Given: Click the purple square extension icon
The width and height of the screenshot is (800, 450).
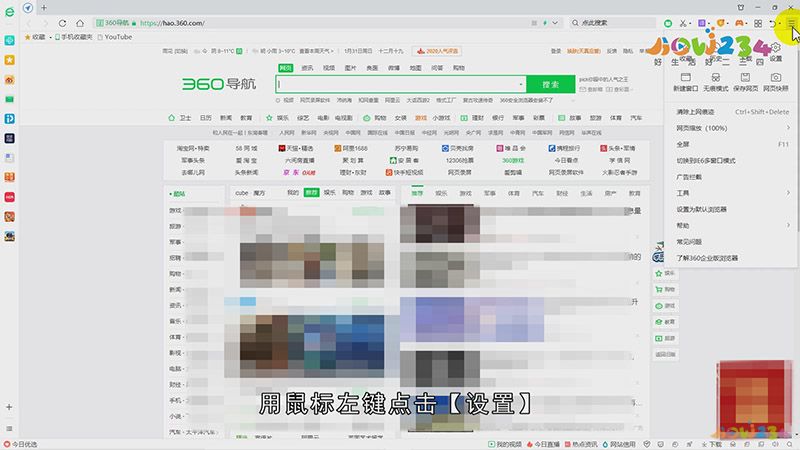Looking at the screenshot, I should [702, 23].
